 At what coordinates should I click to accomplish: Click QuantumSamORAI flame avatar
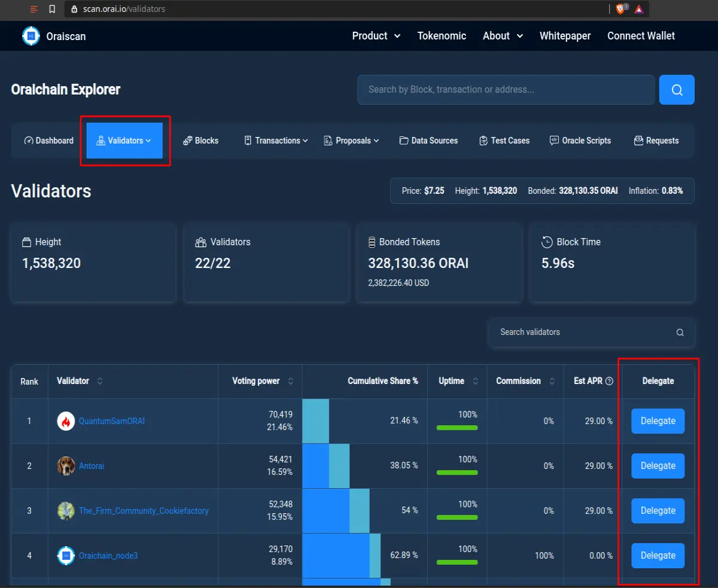coord(66,421)
